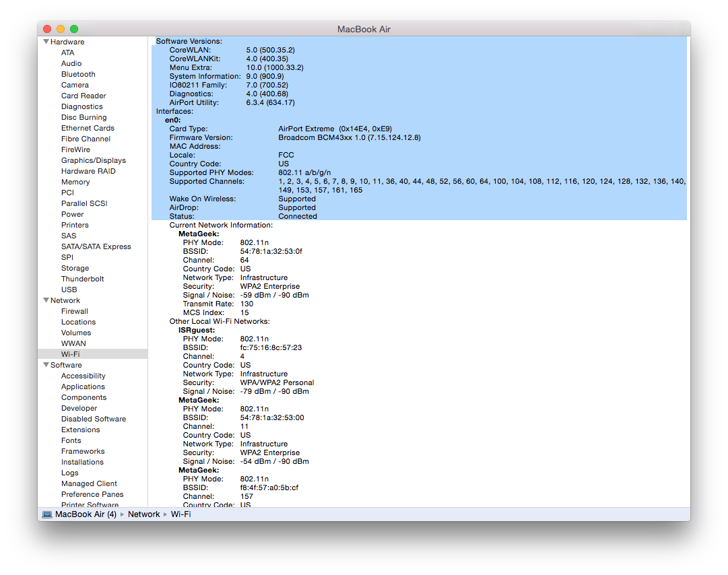The image size is (728, 575).
Task: Collapse the Hardware section triangle
Action: click(46, 42)
